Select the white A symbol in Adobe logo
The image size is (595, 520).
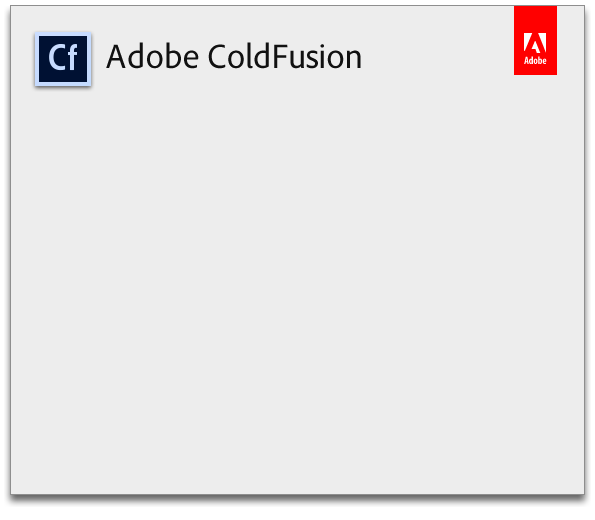coord(535,43)
